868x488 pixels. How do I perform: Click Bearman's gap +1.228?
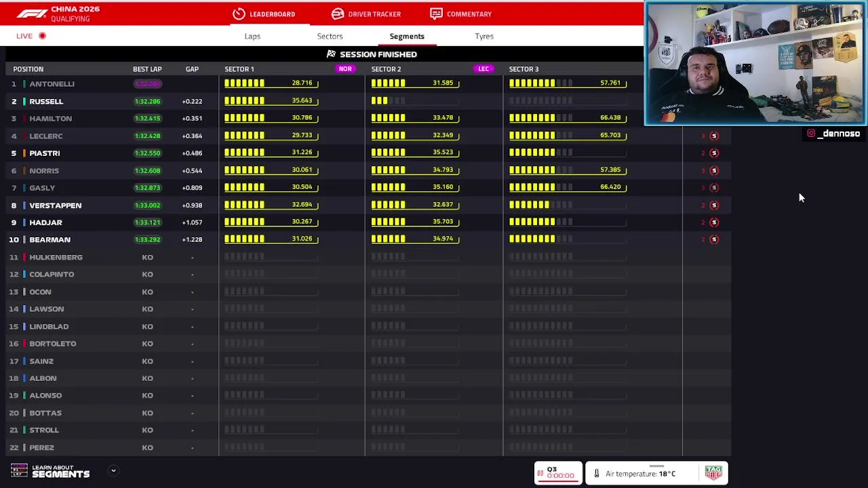pyautogui.click(x=192, y=239)
